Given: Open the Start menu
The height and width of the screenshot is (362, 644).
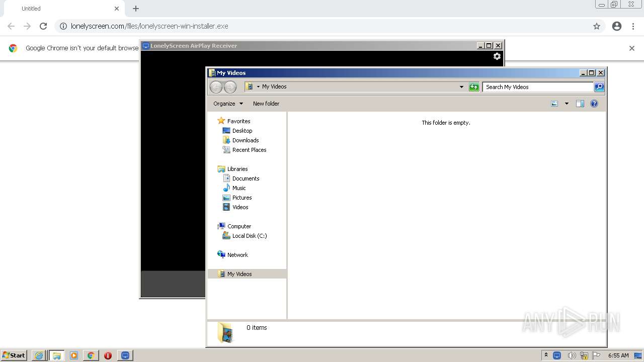Looking at the screenshot, I should (14, 355).
